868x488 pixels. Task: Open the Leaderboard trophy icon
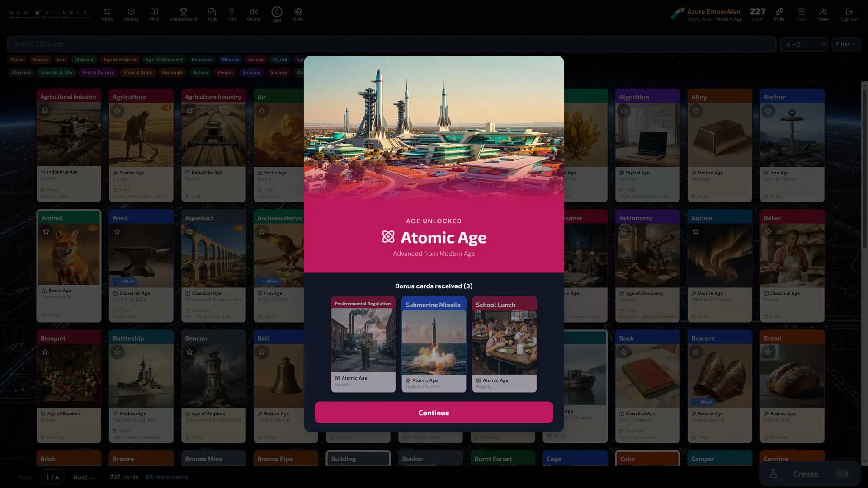pyautogui.click(x=183, y=14)
